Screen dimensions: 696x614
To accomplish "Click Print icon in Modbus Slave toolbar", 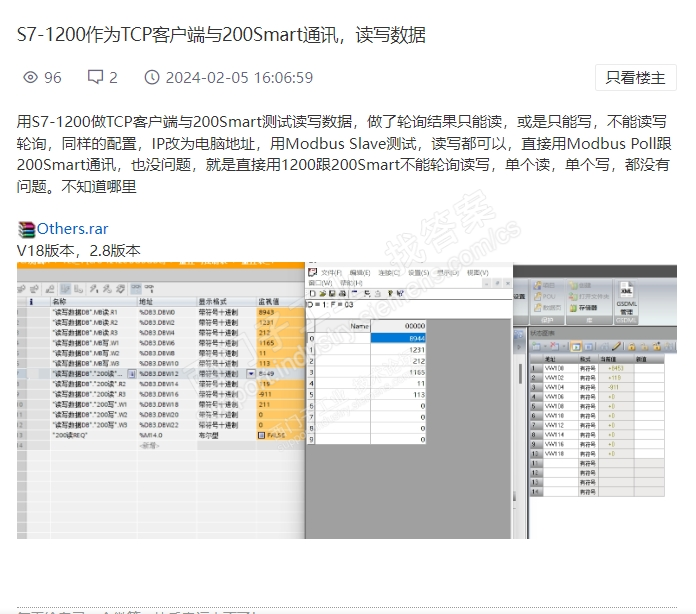I will [x=342, y=293].
